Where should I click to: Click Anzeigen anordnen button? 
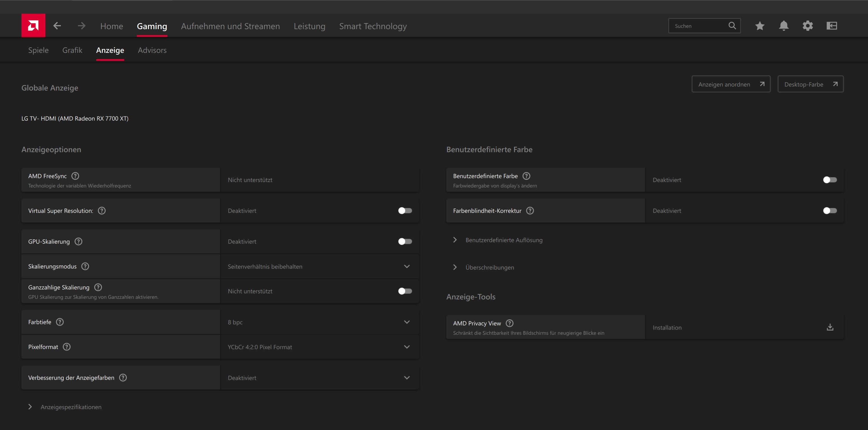pyautogui.click(x=731, y=84)
